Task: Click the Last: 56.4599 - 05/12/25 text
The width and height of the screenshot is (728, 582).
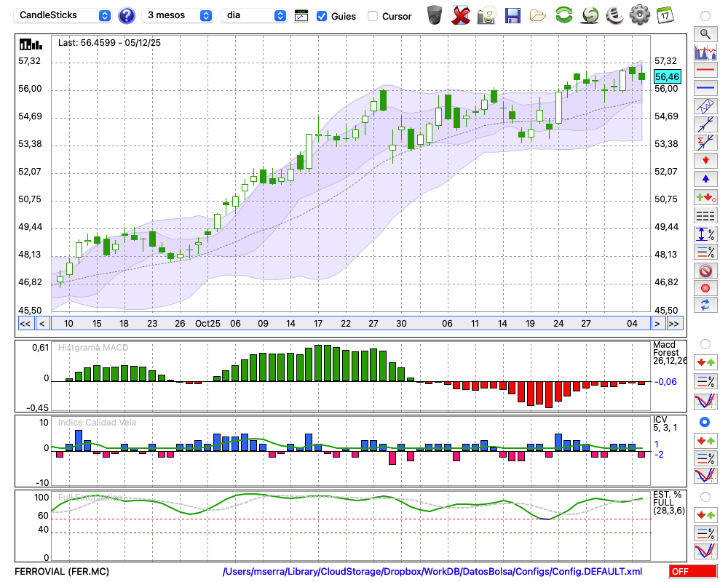Action: (110, 43)
